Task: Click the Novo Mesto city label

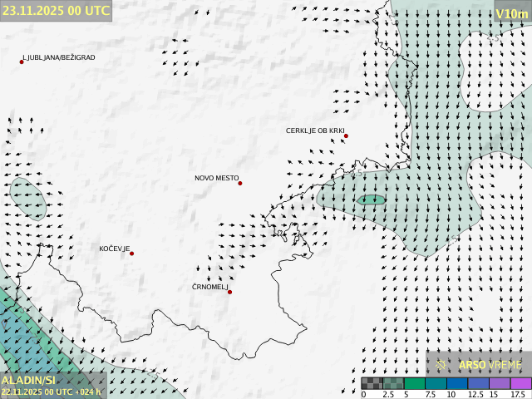Action: [x=216, y=178]
